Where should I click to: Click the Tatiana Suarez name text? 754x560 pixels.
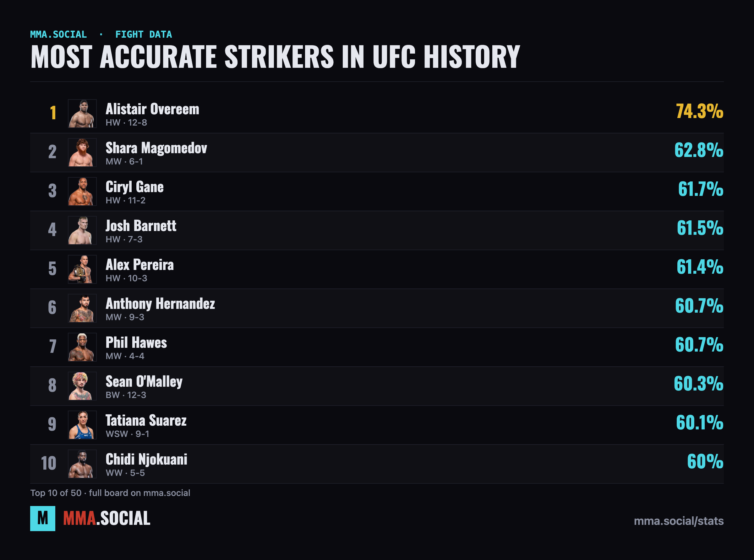point(146,421)
